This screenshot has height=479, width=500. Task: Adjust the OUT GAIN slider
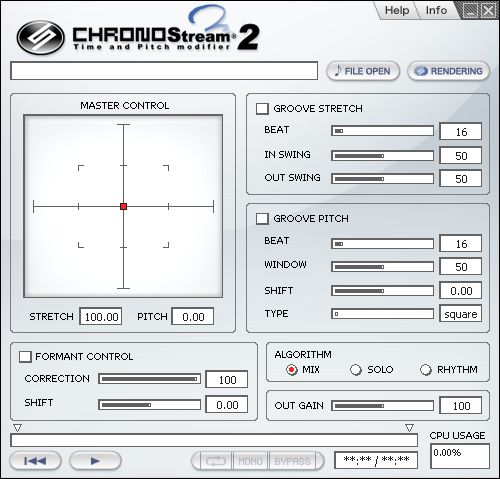coord(382,406)
